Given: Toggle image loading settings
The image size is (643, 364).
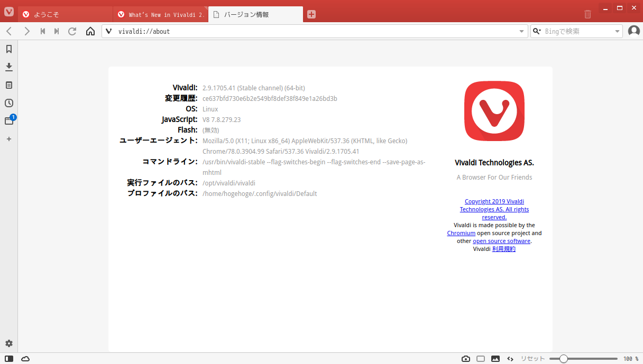Looking at the screenshot, I should pyautogui.click(x=495, y=359).
